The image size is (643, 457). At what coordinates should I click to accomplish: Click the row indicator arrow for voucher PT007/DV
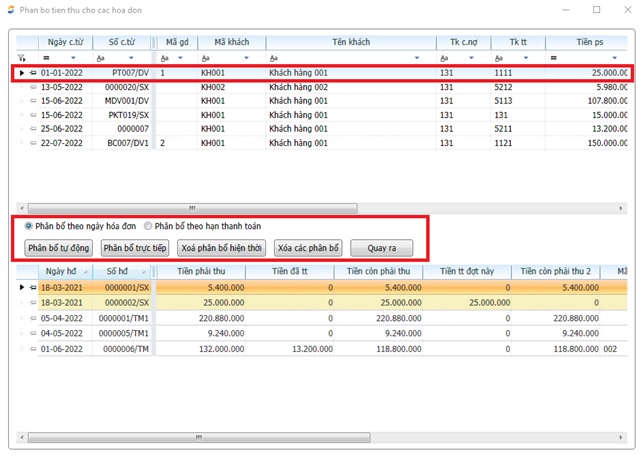22,73
